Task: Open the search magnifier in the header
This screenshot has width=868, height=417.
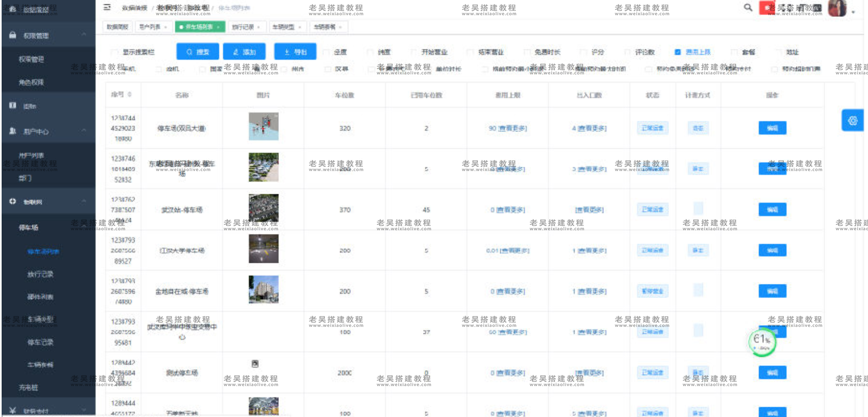Action: [x=748, y=7]
